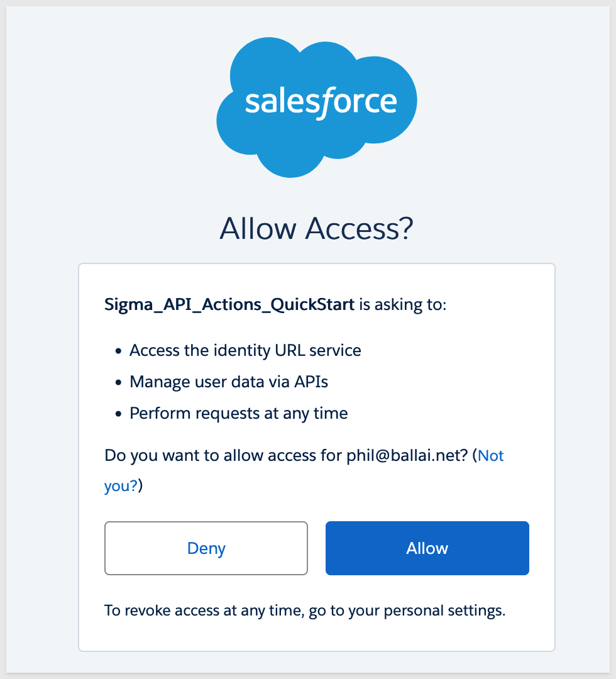The height and width of the screenshot is (679, 616).
Task: Click the bullet beside Perform requests
Action: pyautogui.click(x=118, y=414)
